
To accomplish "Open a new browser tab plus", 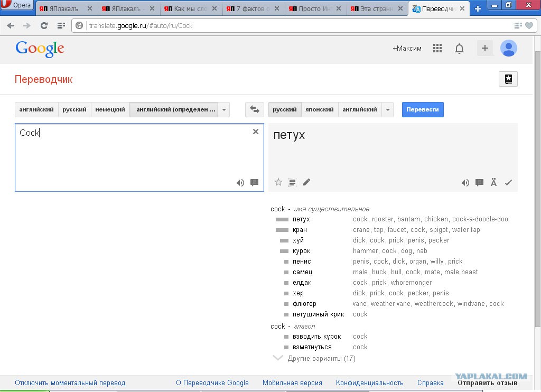I will tap(478, 8).
